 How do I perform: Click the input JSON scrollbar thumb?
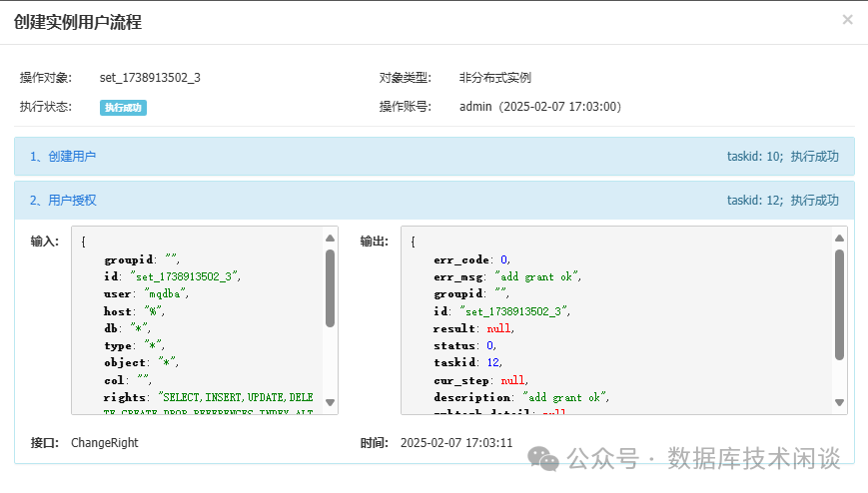[x=331, y=287]
